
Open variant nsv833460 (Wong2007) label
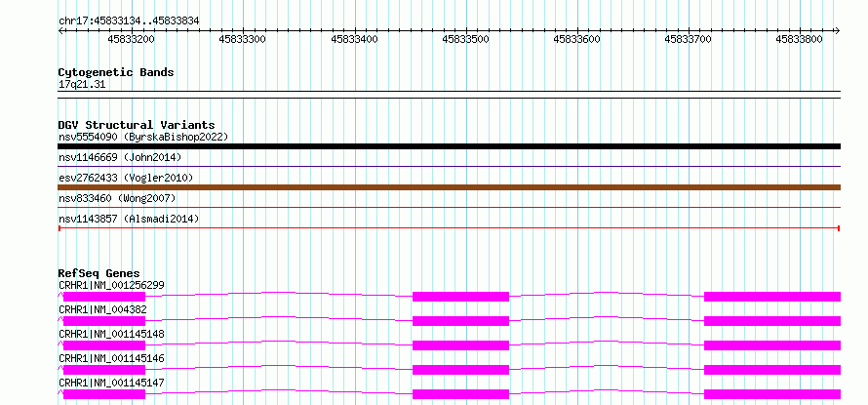pyautogui.click(x=117, y=198)
